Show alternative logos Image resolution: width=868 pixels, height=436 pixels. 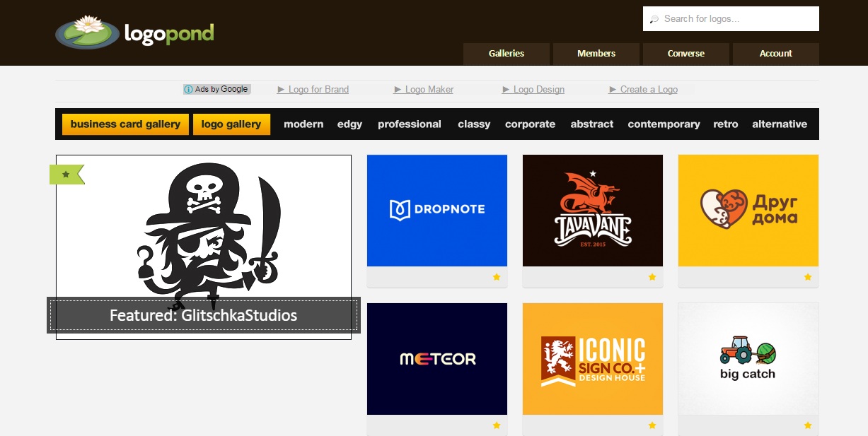pyautogui.click(x=780, y=124)
